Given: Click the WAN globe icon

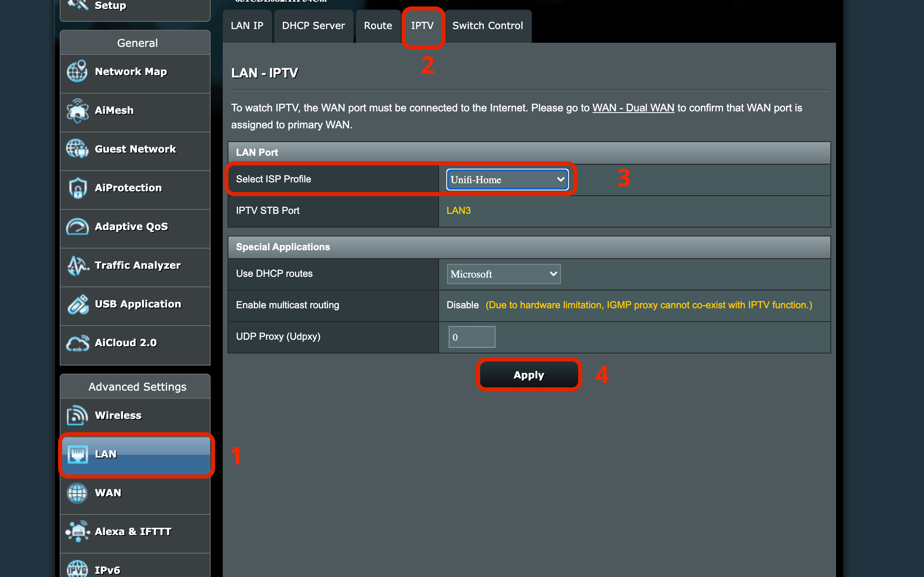Looking at the screenshot, I should click(x=77, y=493).
